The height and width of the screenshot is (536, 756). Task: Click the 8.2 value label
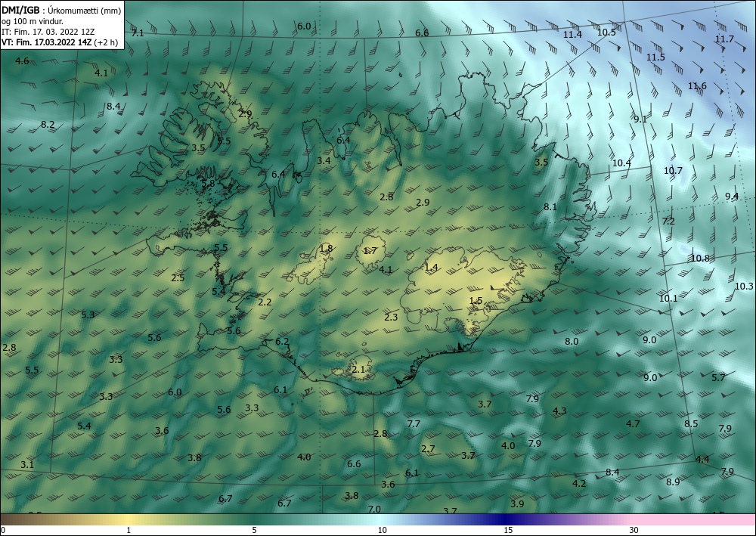47,124
